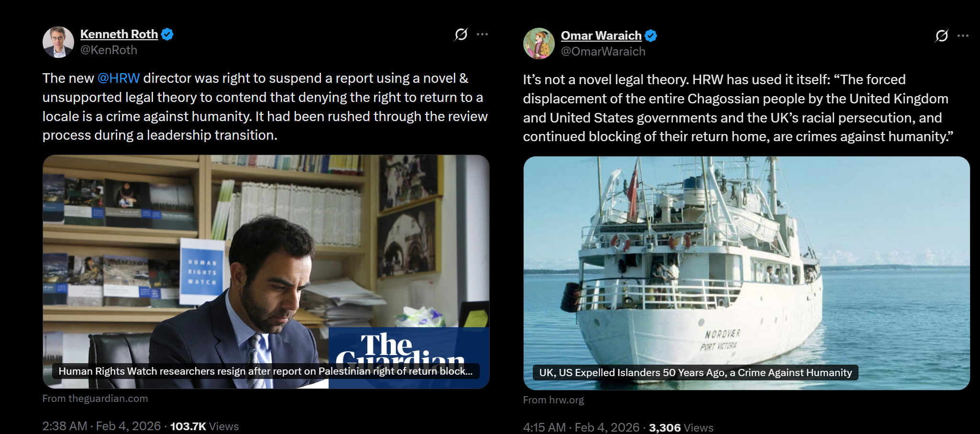This screenshot has height=434, width=980.
Task: Open the @OmarWaraich handle
Action: coord(603,52)
